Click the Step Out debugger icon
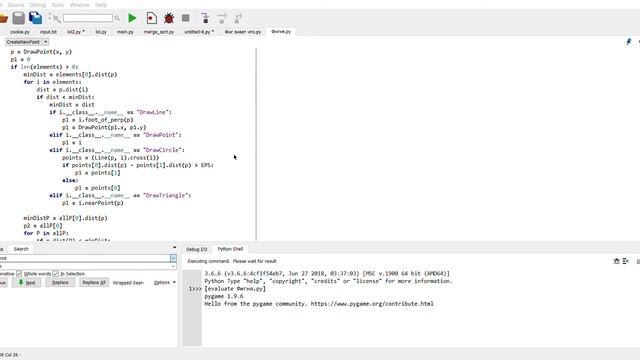 [238, 18]
